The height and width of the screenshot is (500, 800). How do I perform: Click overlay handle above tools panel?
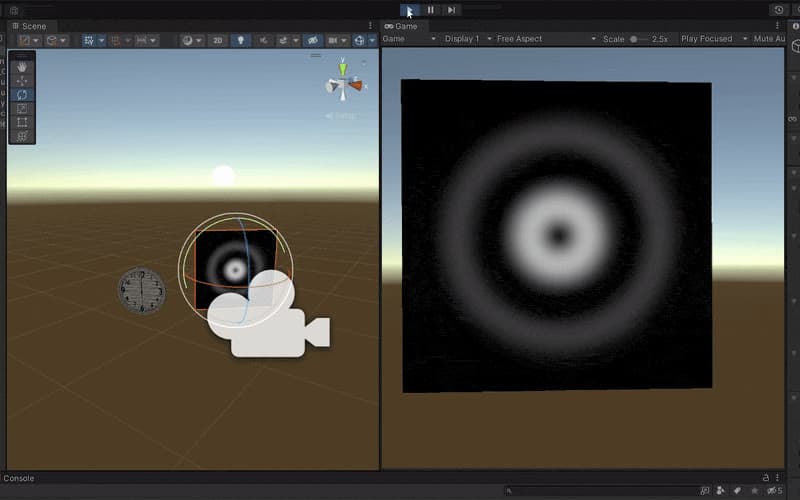[21, 55]
